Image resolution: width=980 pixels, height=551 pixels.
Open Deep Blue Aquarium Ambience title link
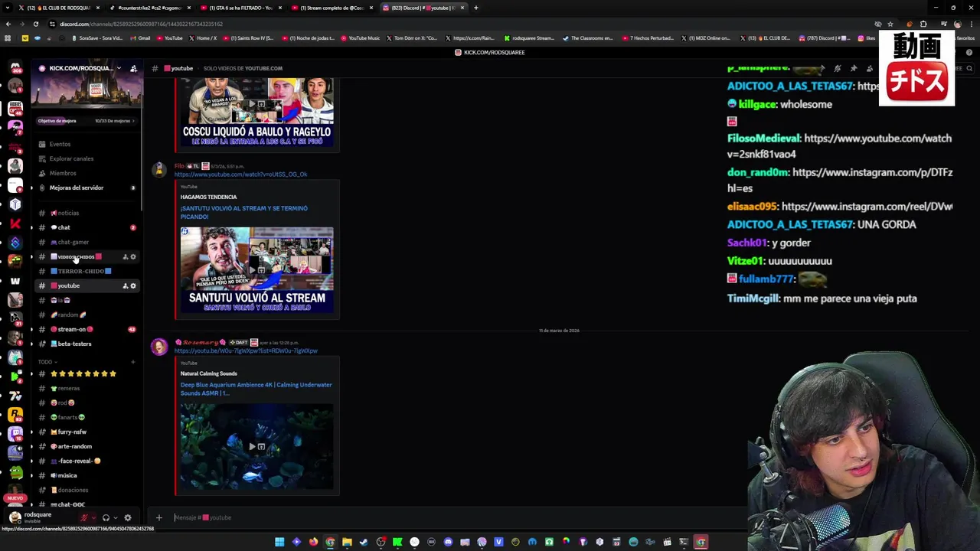(256, 389)
